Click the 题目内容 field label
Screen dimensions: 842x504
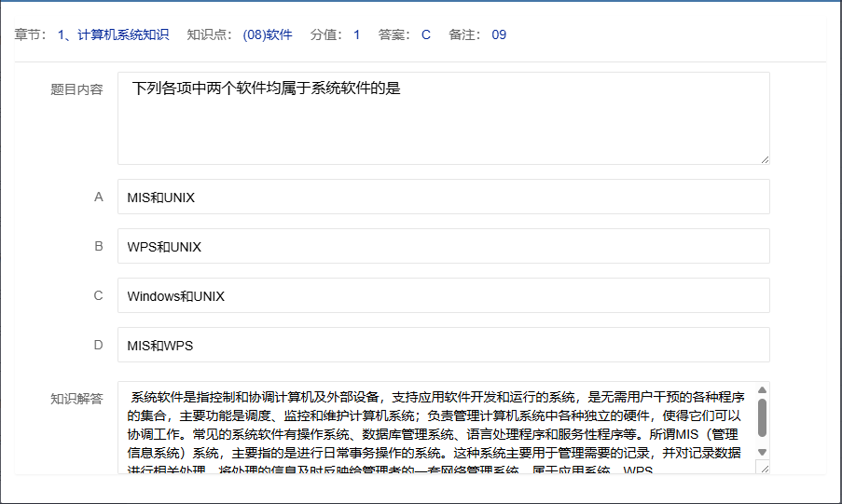point(76,89)
